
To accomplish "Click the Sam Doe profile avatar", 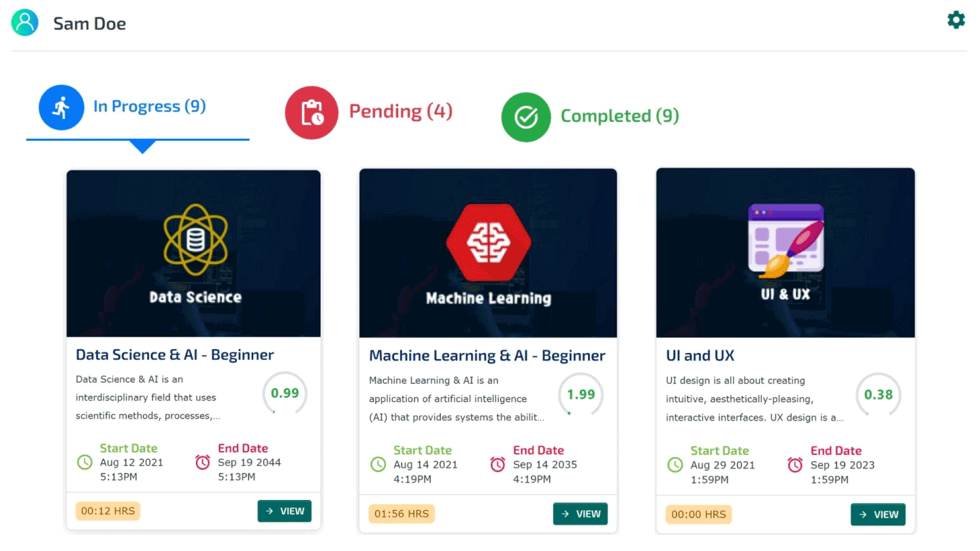I will pyautogui.click(x=25, y=23).
